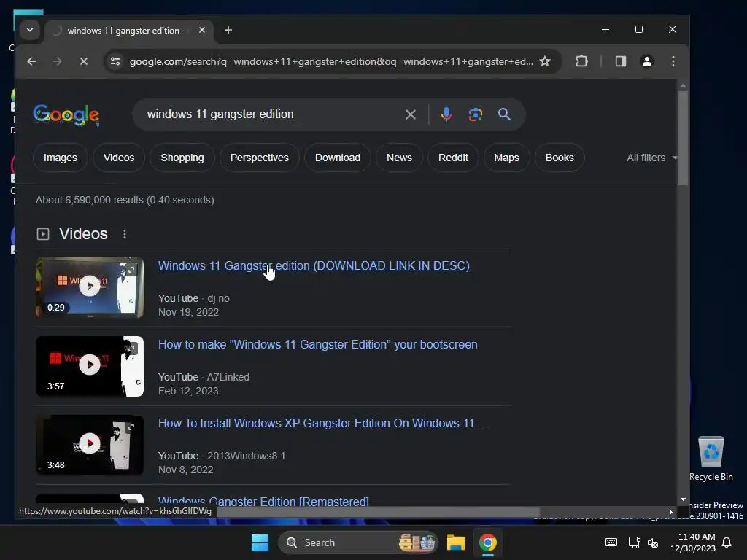The image size is (747, 560).
Task: Switch to the Shopping filter
Action: [182, 157]
